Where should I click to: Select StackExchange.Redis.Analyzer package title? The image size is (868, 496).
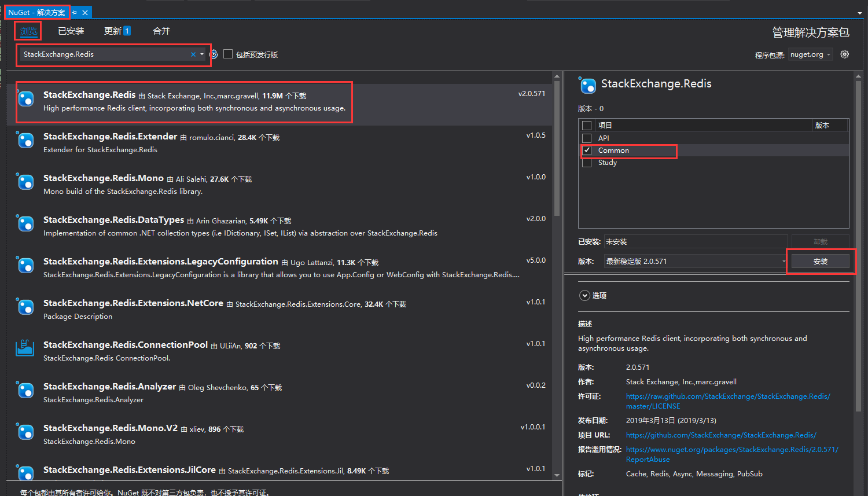click(109, 387)
